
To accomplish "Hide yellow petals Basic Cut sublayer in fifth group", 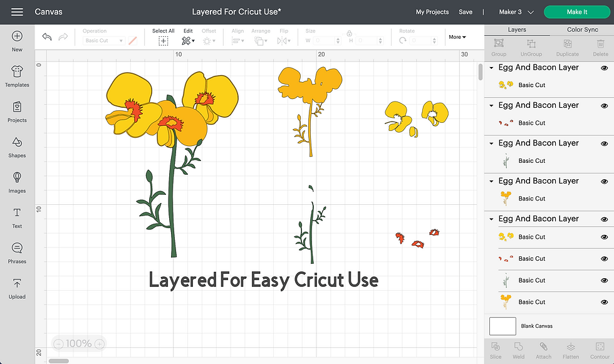I will tap(604, 237).
